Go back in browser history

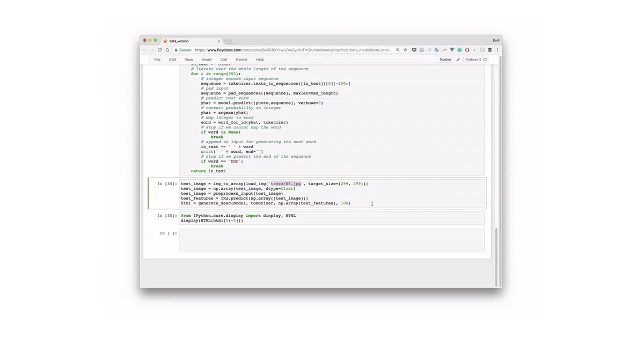[144, 50]
